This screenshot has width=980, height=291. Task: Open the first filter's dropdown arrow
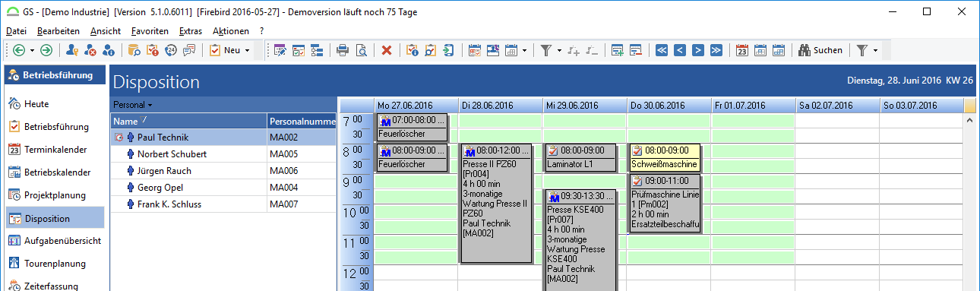coord(559,50)
